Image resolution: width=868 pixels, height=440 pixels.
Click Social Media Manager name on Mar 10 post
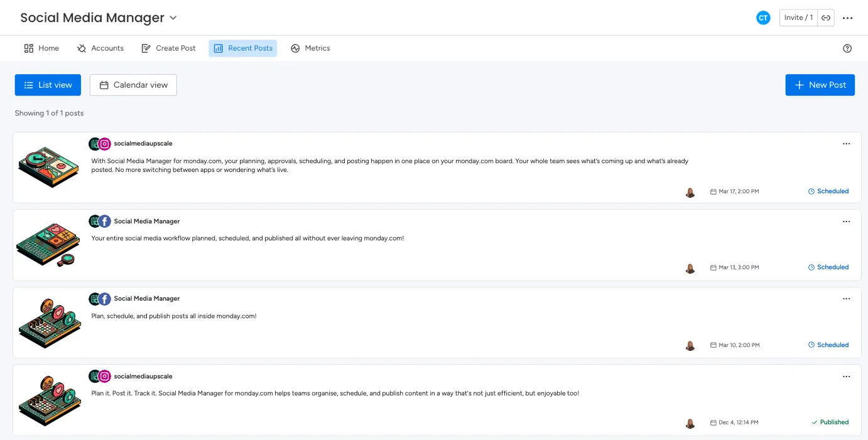coord(147,299)
